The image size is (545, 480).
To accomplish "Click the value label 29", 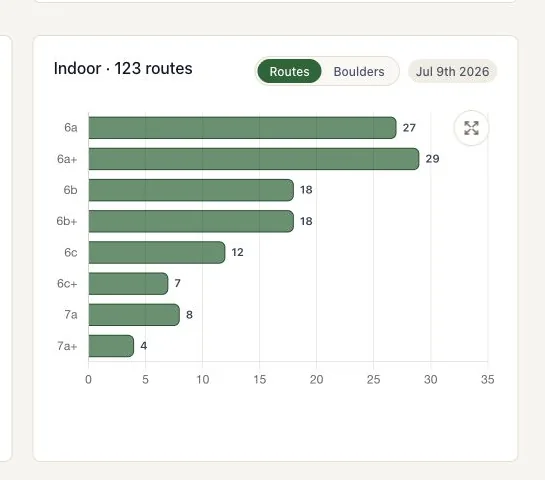I will pyautogui.click(x=432, y=159).
